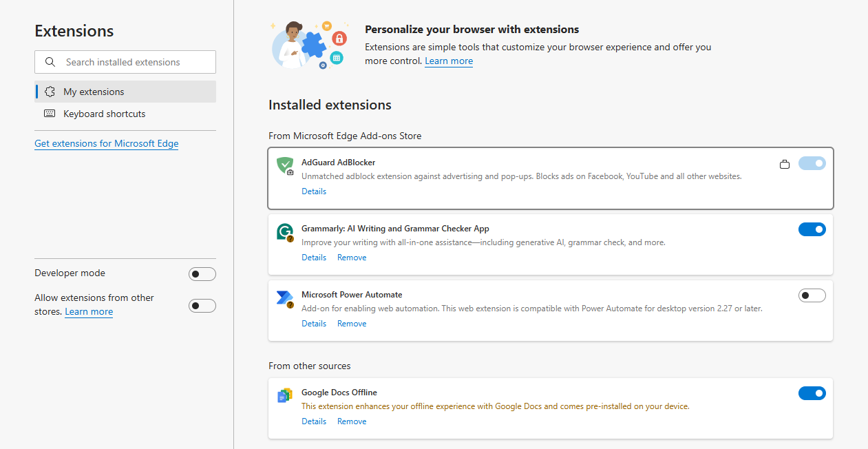The width and height of the screenshot is (868, 449).
Task: View Details for AdGuard AdBlocker
Action: click(314, 191)
